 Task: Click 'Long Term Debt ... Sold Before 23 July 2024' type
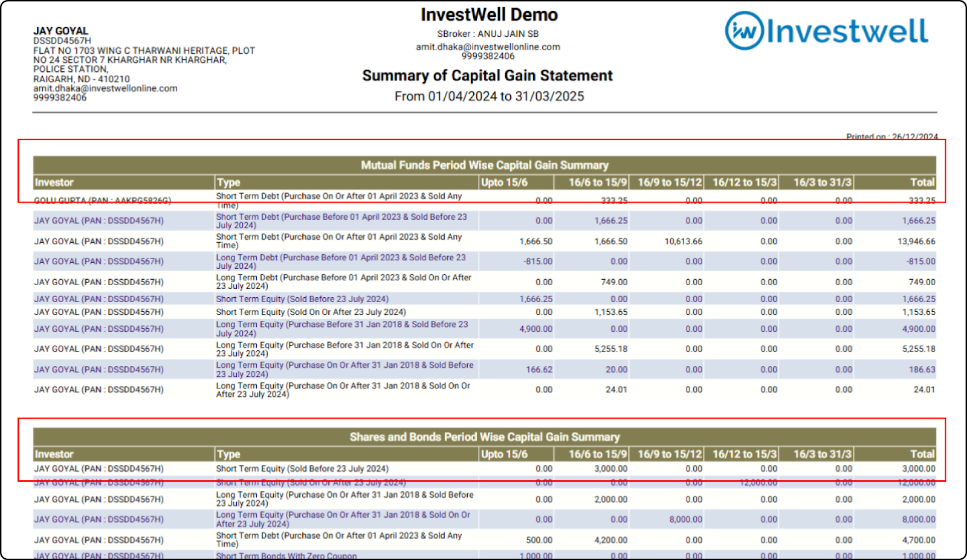[x=341, y=262]
